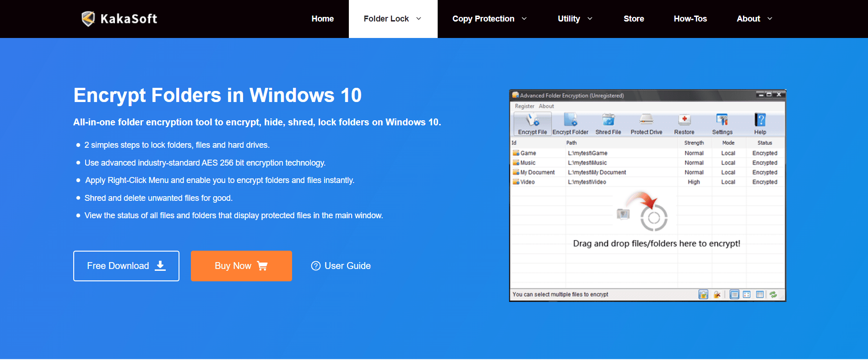This screenshot has width=868, height=360.
Task: Click the Settings toolbar icon
Action: click(x=722, y=124)
